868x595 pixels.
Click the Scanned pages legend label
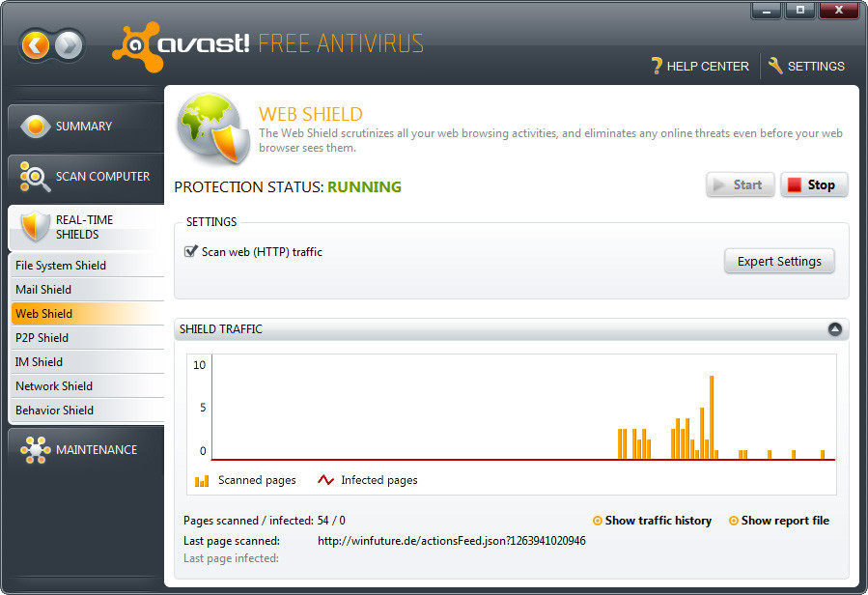pos(257,480)
